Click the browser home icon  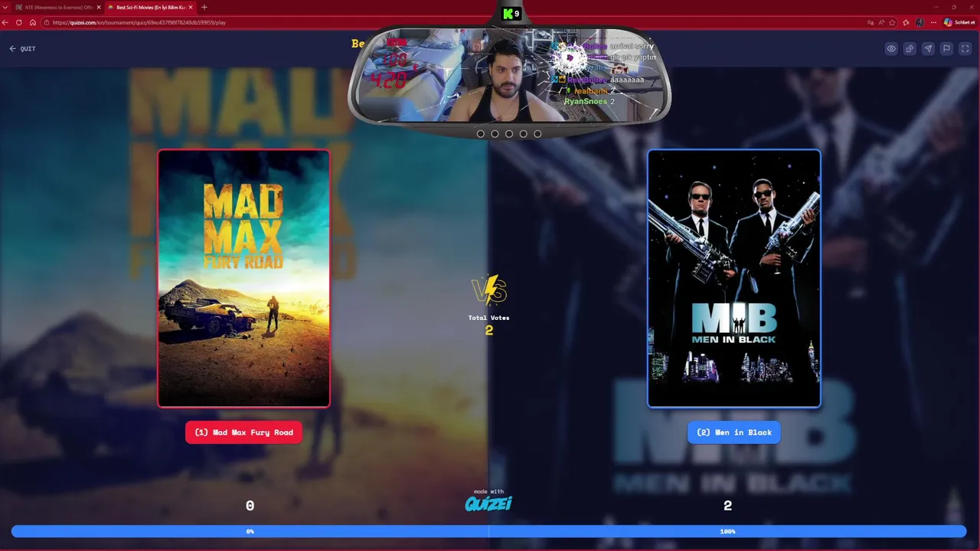coord(32,22)
